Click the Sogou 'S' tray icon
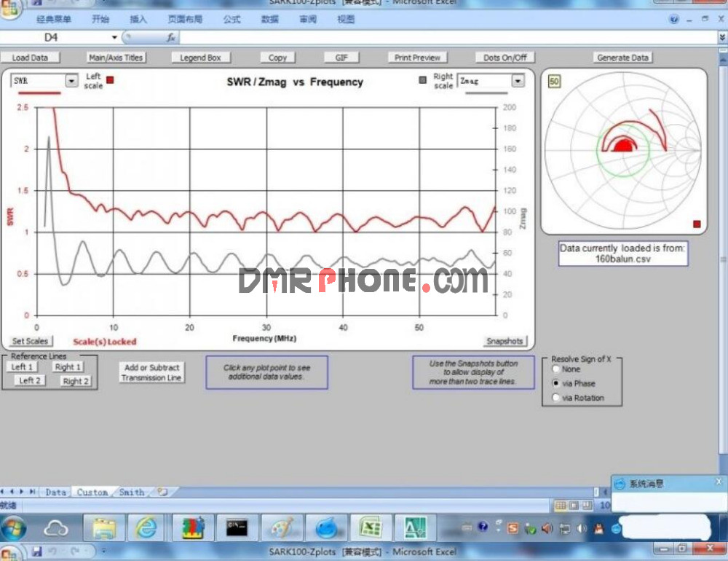 [x=513, y=528]
